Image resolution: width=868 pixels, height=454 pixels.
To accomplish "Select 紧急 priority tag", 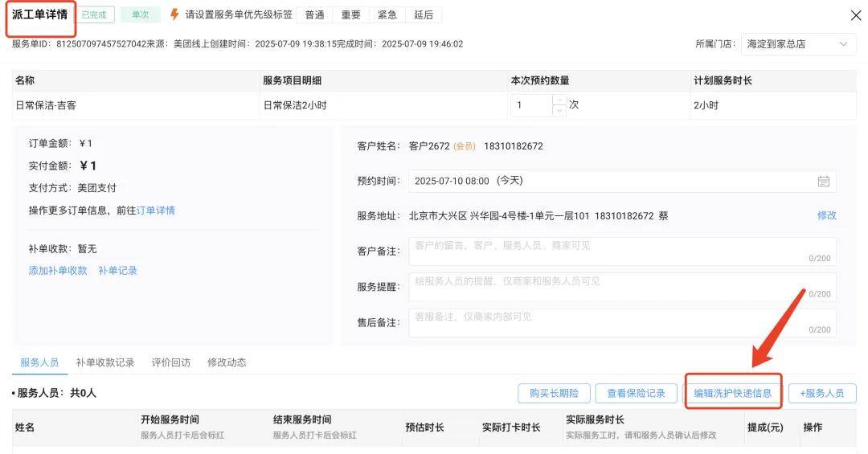I will click(387, 15).
